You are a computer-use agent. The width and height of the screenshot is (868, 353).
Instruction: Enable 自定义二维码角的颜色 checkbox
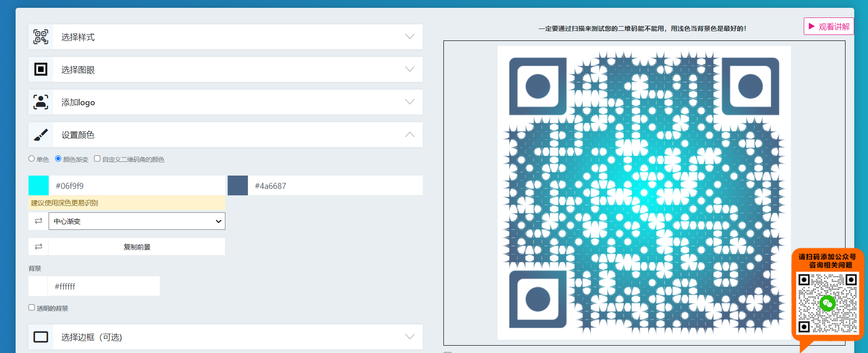97,159
